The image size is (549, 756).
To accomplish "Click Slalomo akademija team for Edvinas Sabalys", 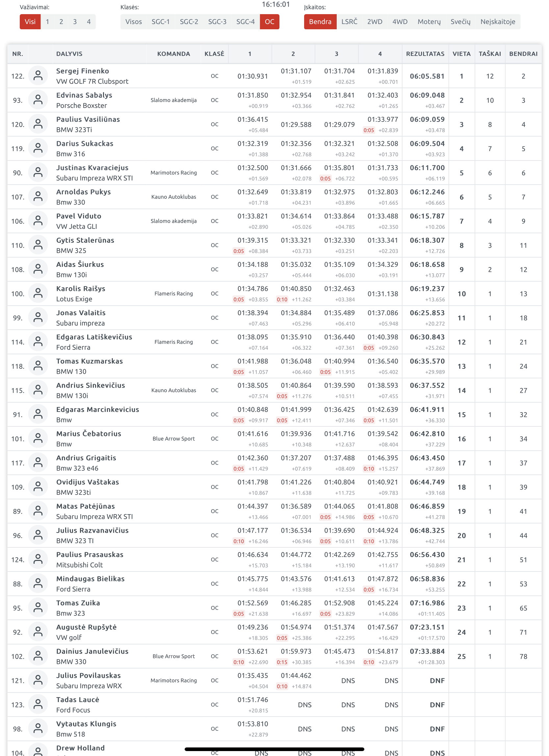I will (173, 100).
